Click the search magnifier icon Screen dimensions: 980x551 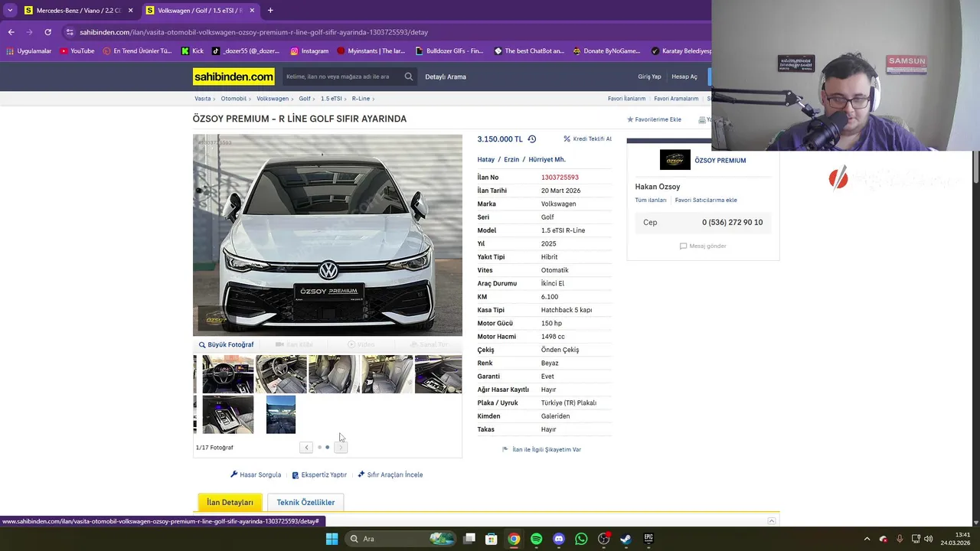click(x=409, y=77)
